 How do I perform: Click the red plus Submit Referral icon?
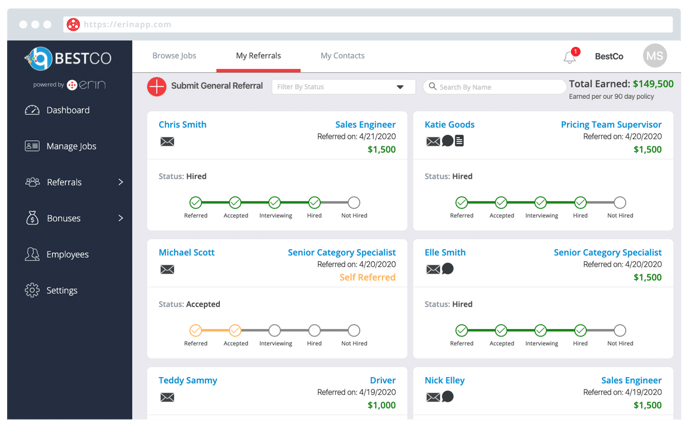[x=156, y=86]
